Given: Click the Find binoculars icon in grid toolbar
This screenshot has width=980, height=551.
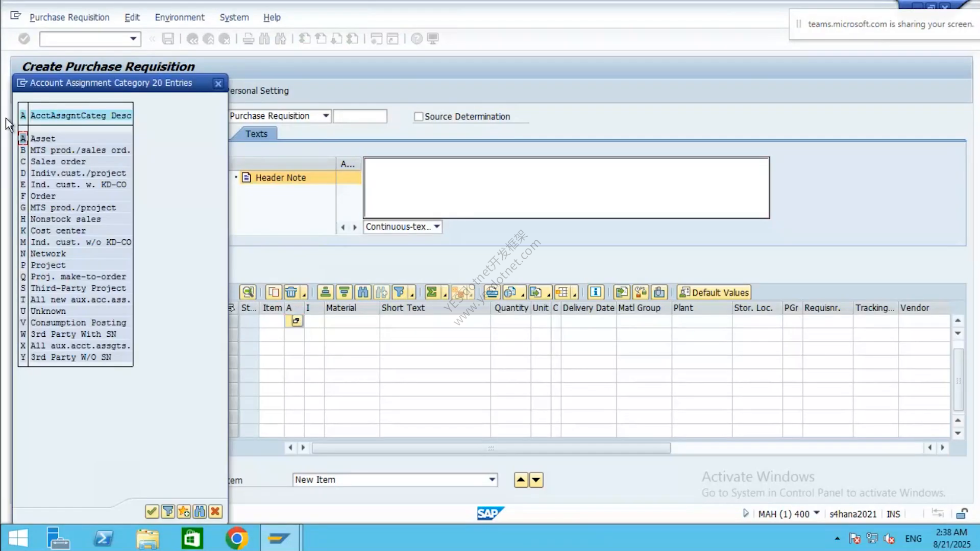Looking at the screenshot, I should pyautogui.click(x=363, y=292).
